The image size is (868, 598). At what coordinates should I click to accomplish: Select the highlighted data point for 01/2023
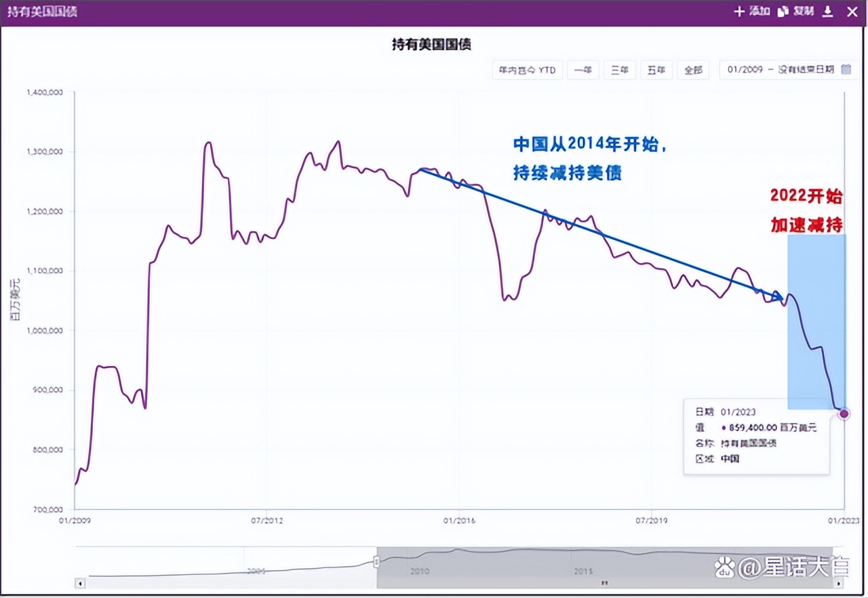844,414
